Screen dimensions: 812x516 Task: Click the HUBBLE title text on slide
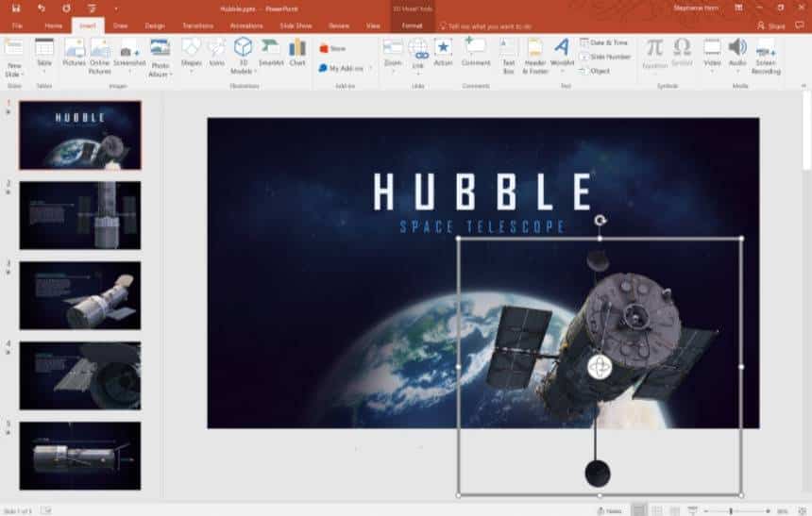483,192
